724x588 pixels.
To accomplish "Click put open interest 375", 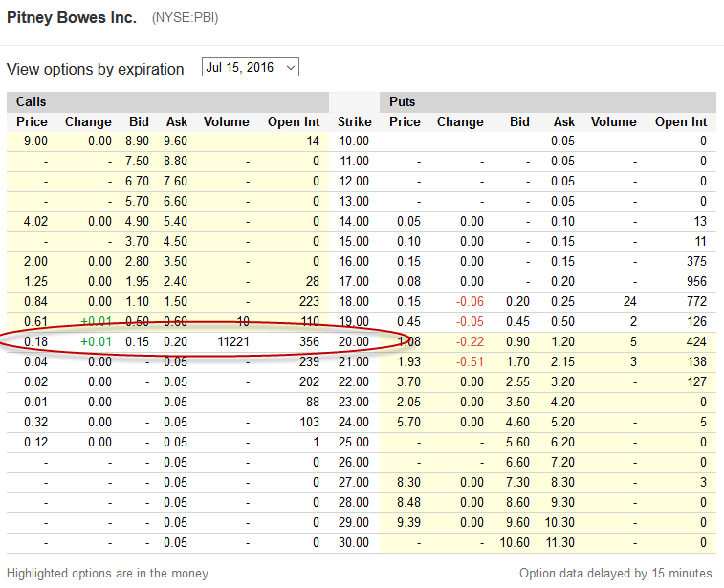I will (x=696, y=261).
